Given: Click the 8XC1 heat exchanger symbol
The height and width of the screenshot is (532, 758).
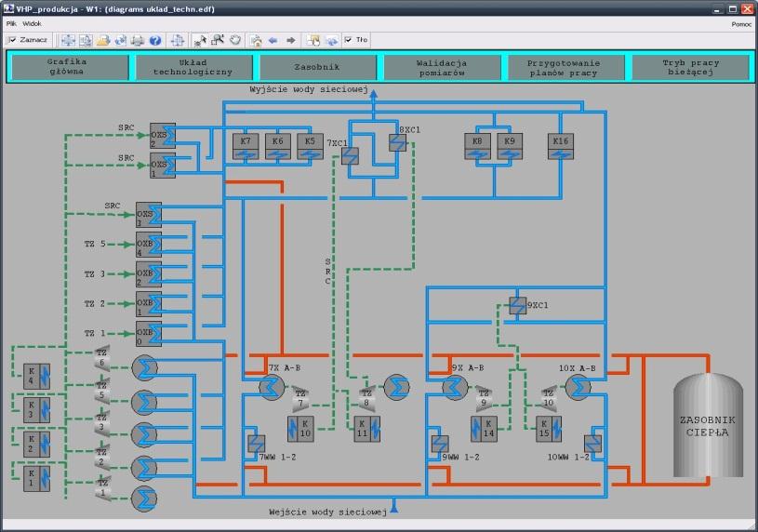Looking at the screenshot, I should pos(397,142).
